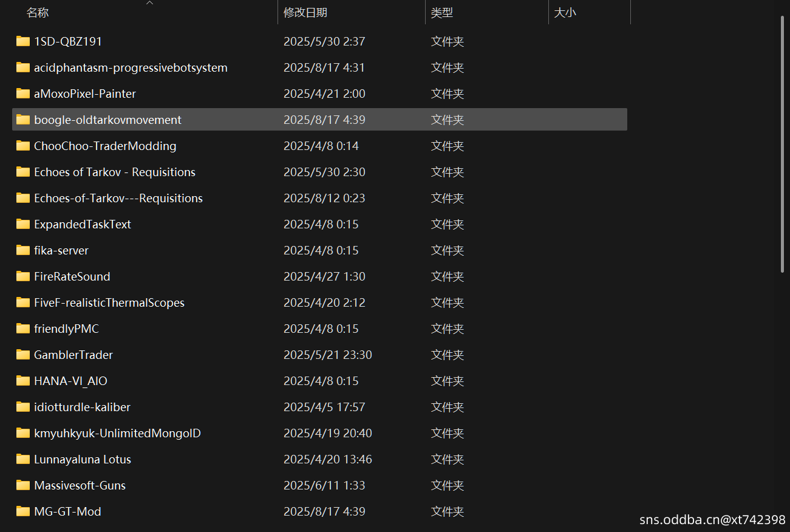
Task: Click the GamblerTrader folder icon
Action: pos(23,355)
